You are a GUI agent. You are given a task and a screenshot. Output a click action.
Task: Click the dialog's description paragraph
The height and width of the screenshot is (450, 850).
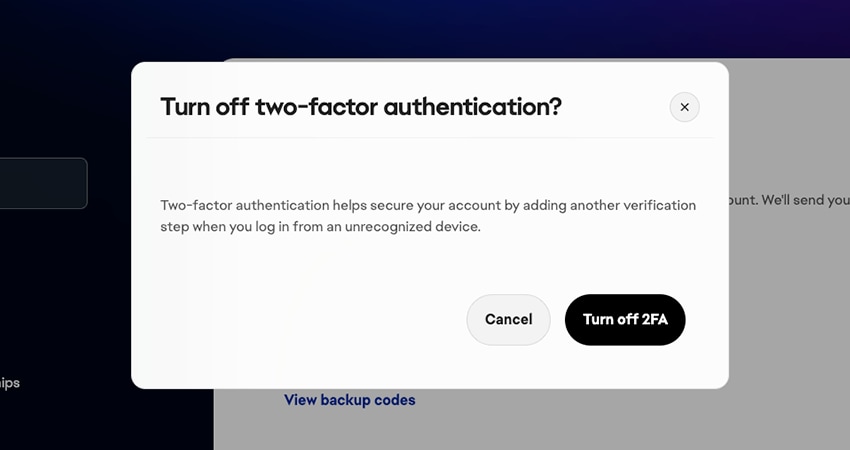pyautogui.click(x=428, y=216)
